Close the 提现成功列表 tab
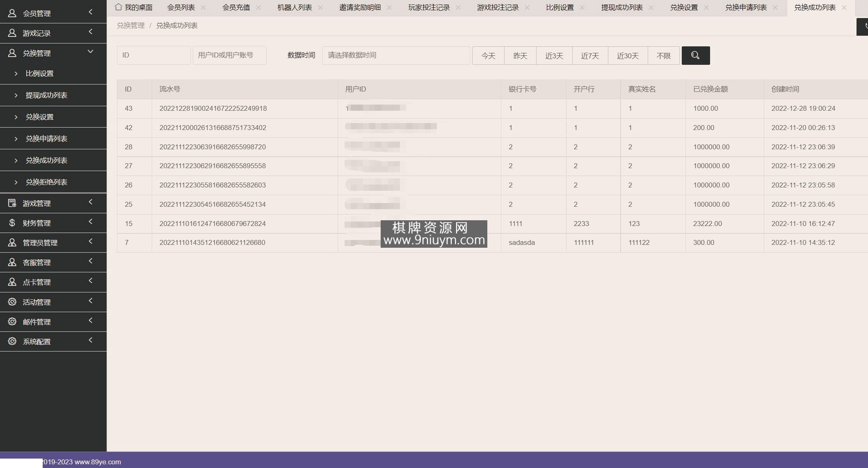 coord(651,7)
